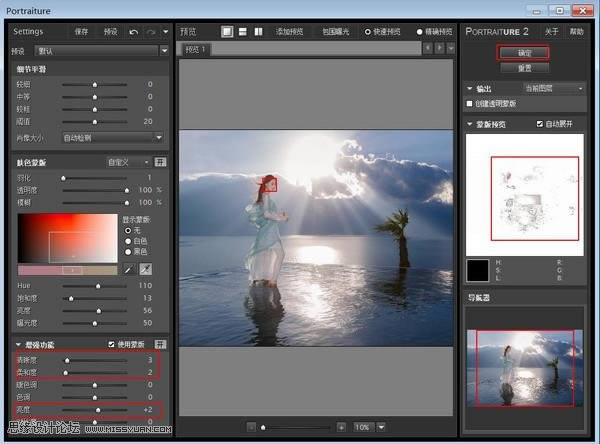Toggle the 自动展开 checkbox
This screenshot has width=600, height=444.
point(540,124)
